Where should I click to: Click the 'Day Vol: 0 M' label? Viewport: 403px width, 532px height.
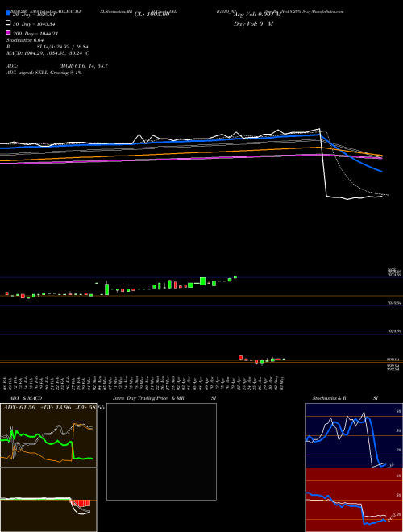[253, 23]
